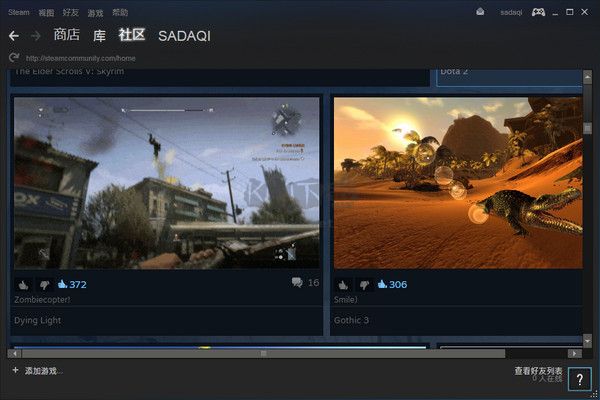This screenshot has width=600, height=400.
Task: Click the 306 likes count
Action: [x=392, y=284]
